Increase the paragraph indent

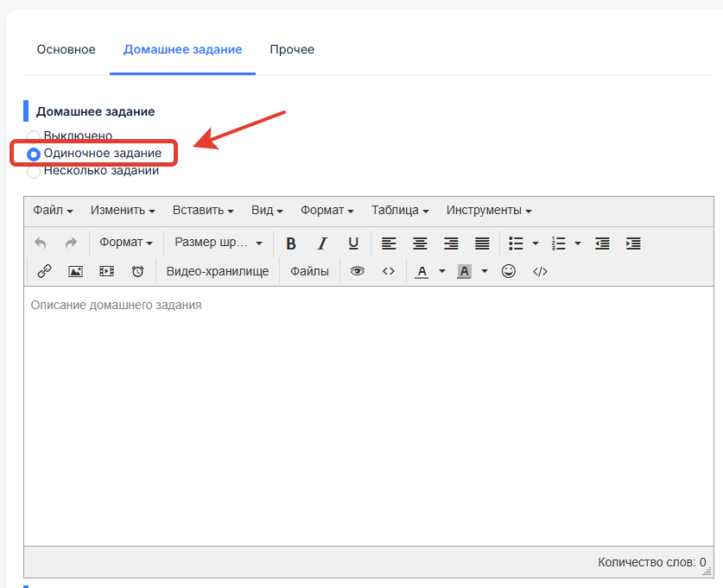633,243
